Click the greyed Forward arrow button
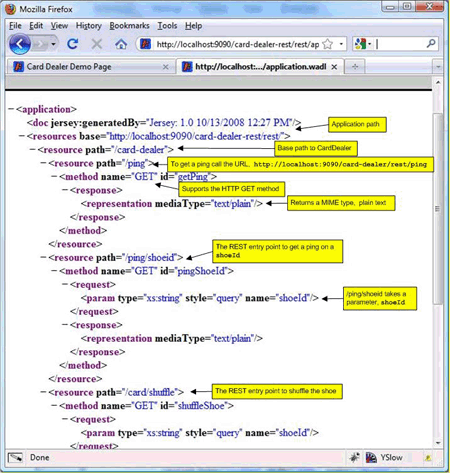450x473 pixels. pyautogui.click(x=40, y=44)
